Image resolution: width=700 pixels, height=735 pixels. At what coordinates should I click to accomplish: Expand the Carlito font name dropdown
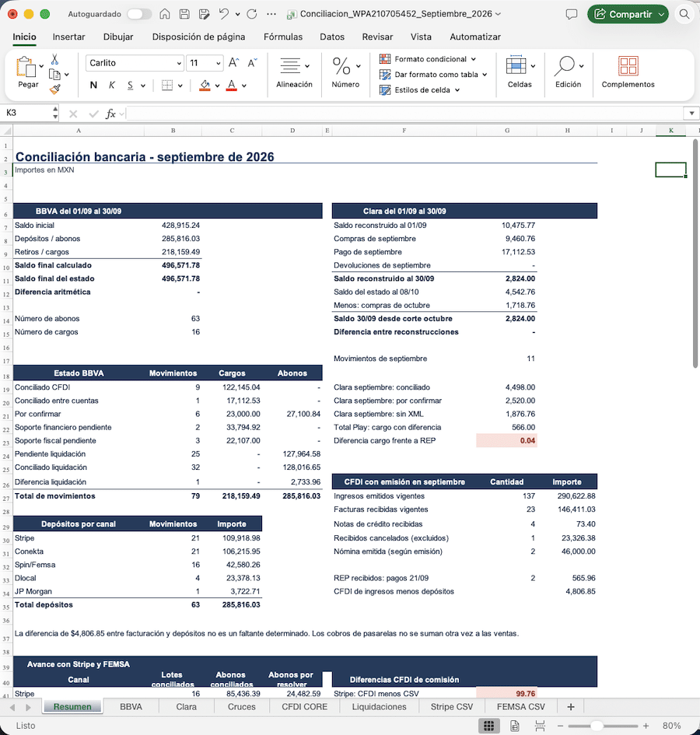tap(179, 63)
